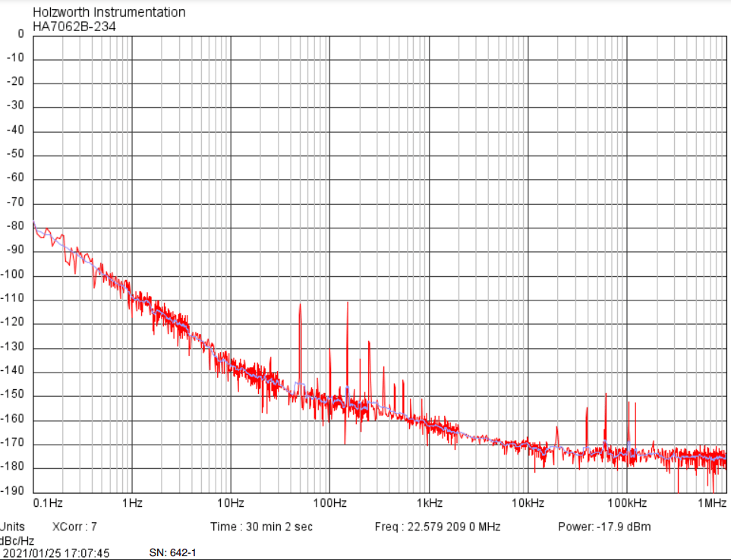Click the 100Hz x-axis label
Screen dimensions: 731x560
pyautogui.click(x=330, y=503)
